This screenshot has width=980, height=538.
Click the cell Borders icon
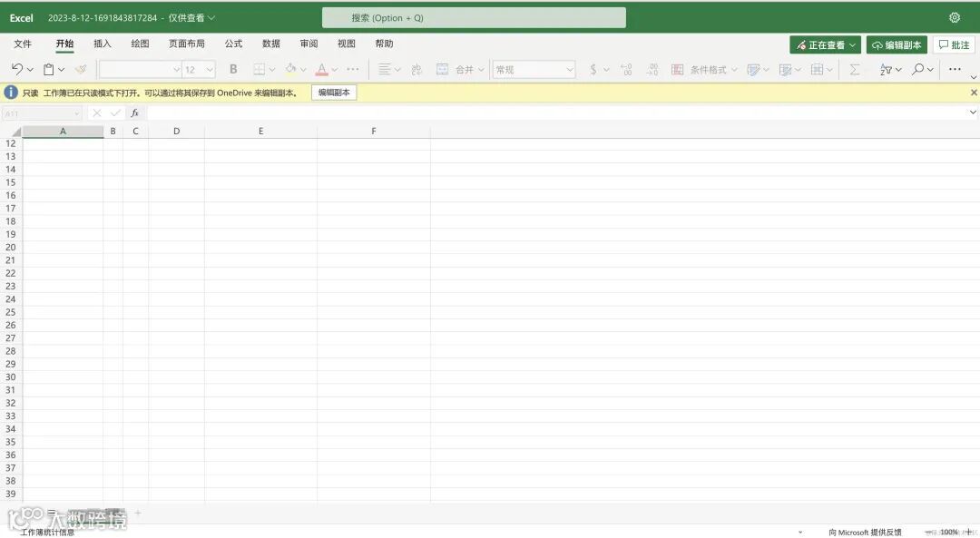pyautogui.click(x=259, y=69)
